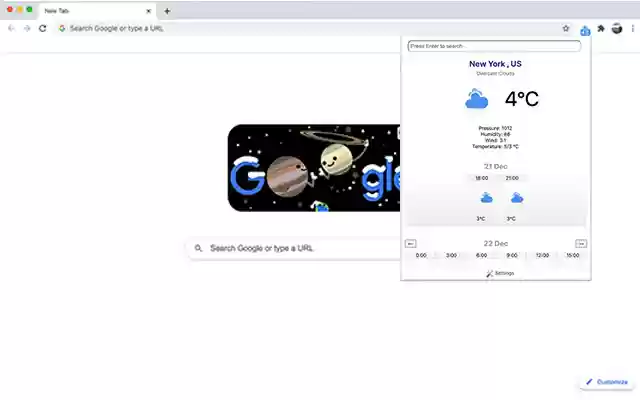
Task: Click the weather city search field
Action: pyautogui.click(x=494, y=46)
